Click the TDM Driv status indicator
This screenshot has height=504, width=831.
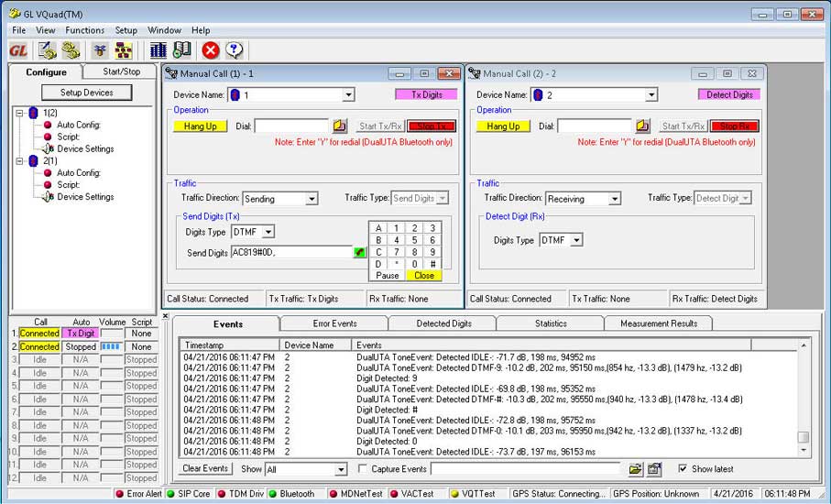coord(241,493)
